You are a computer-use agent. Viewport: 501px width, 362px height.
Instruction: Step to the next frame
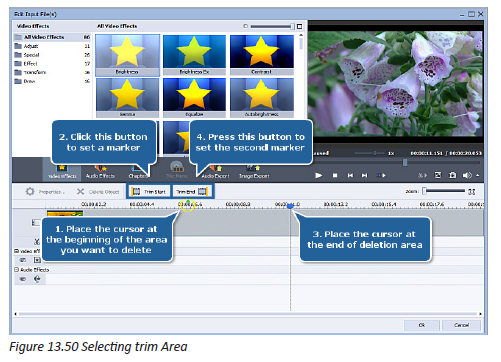coord(365,175)
